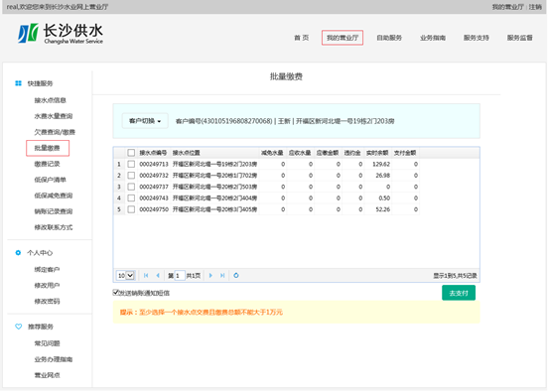The image size is (549, 392).
Task: Open 低保减免查询 in sidebar
Action: click(54, 196)
